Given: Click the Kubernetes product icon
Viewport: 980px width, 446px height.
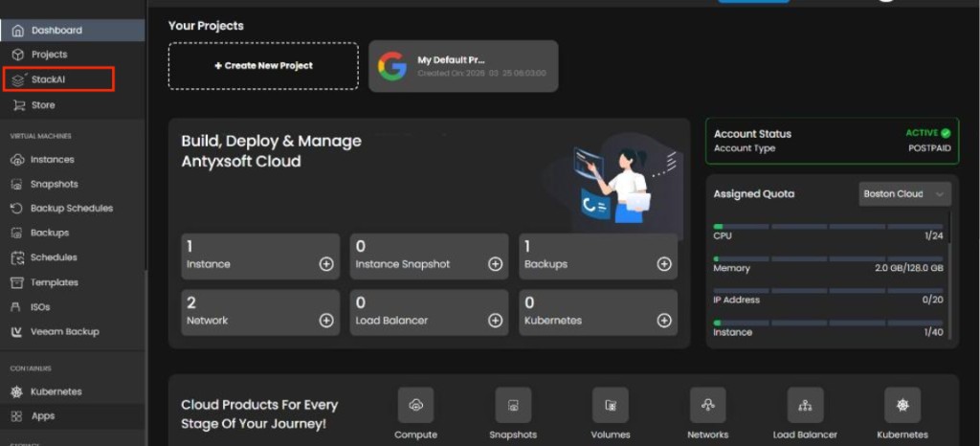Looking at the screenshot, I should (x=902, y=405).
